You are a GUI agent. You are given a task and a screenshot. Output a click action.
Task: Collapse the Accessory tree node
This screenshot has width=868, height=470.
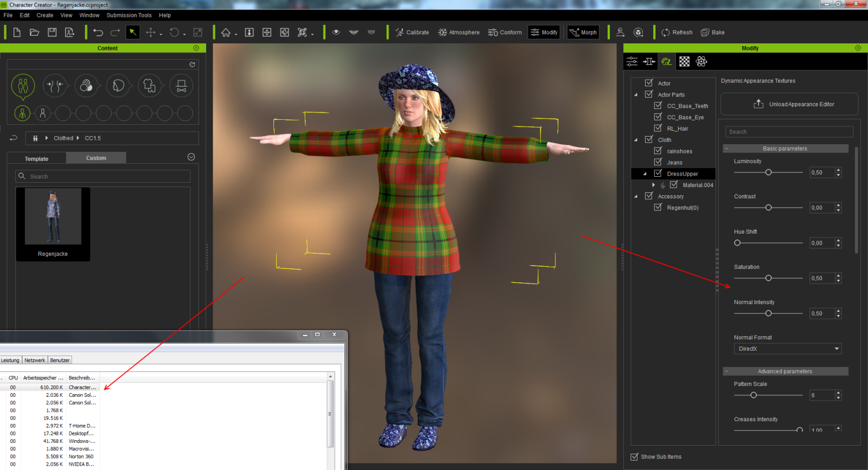[636, 197]
